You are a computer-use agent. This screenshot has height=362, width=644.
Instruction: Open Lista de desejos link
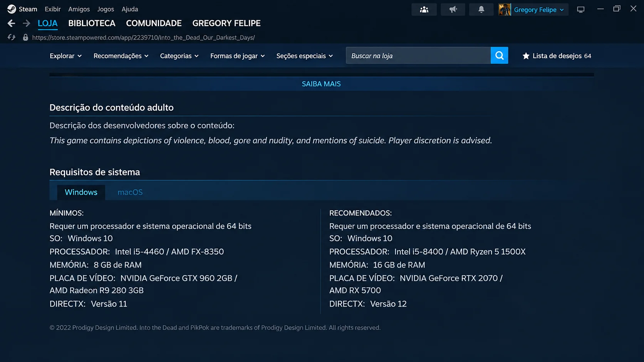[557, 56]
